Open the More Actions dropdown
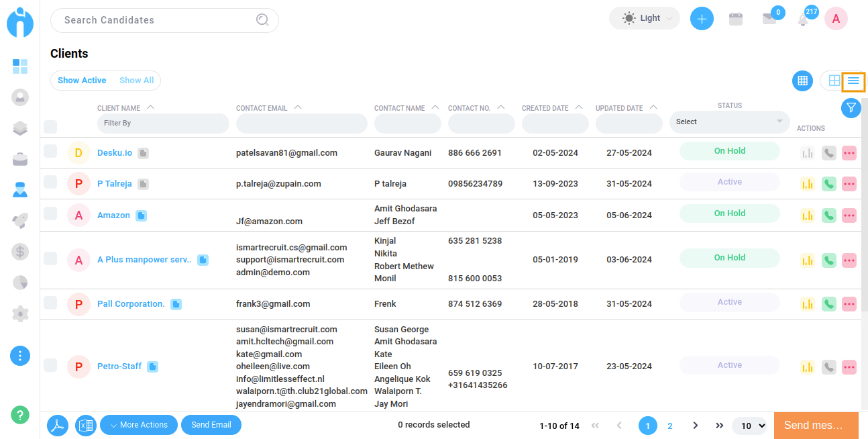Viewport: 868px width, 439px height. pos(139,425)
